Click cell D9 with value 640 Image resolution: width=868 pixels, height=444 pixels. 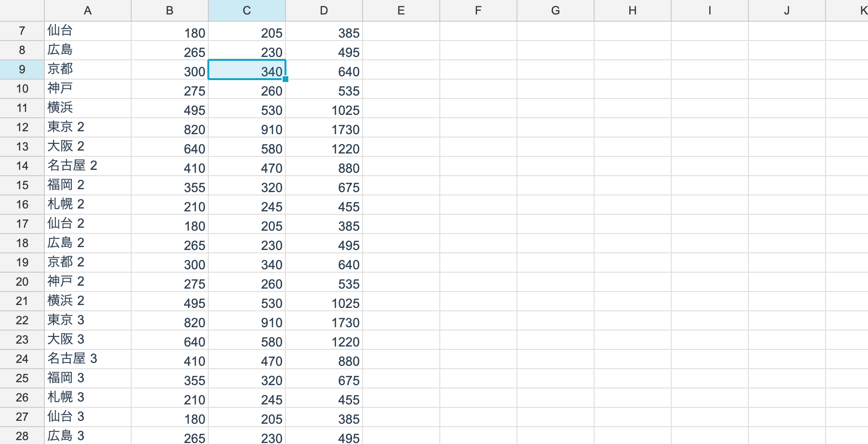[324, 69]
